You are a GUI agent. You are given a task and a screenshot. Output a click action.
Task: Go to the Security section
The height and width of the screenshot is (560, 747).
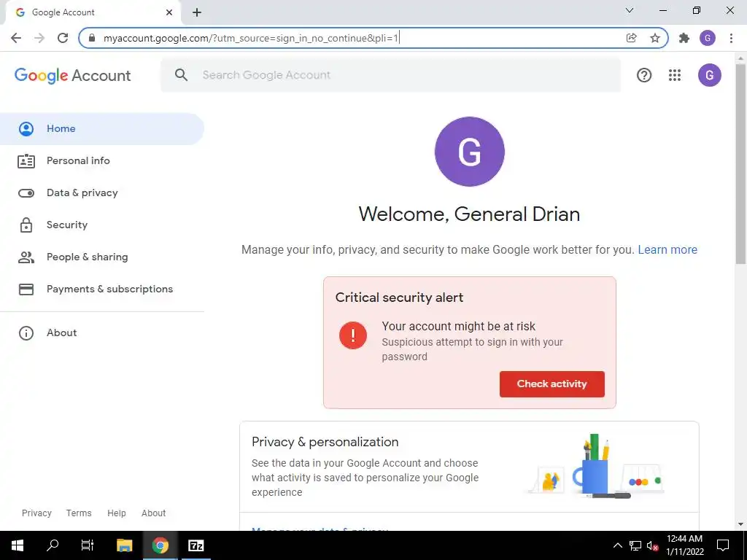(x=102, y=225)
